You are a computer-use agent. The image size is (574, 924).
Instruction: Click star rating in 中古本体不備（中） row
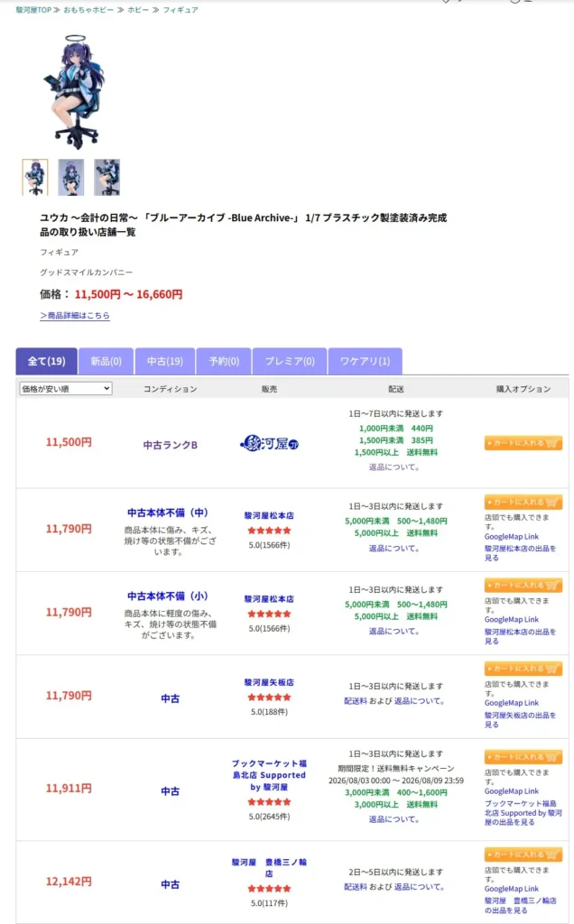269,531
